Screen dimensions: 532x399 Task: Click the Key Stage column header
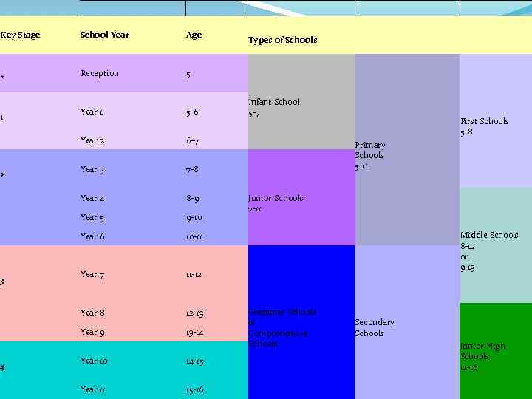click(x=21, y=35)
